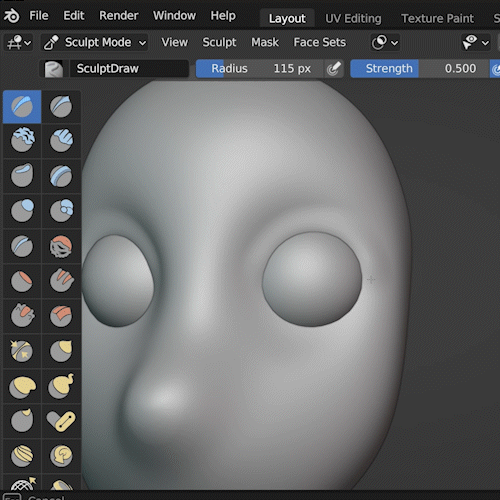
Task: Click the Strength 0.500 slider
Action: [420, 69]
